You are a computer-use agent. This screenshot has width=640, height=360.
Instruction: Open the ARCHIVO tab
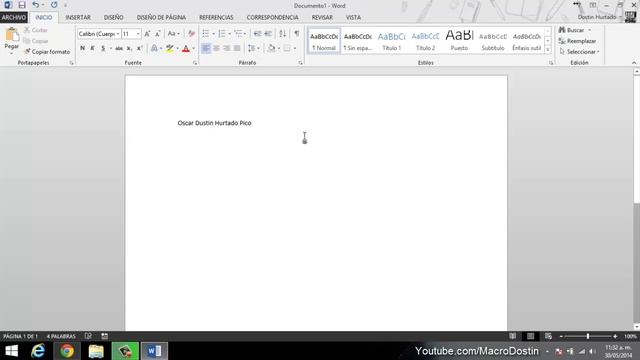coord(14,18)
